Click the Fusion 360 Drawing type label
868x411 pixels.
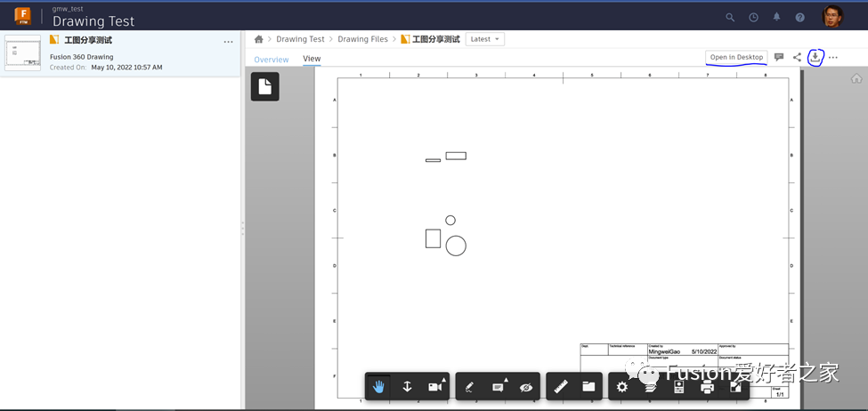click(x=81, y=56)
